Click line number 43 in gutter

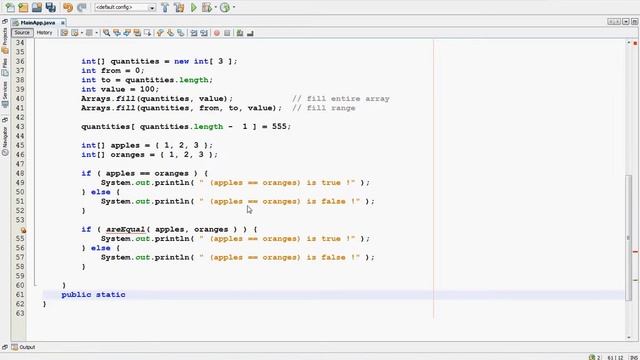point(20,127)
